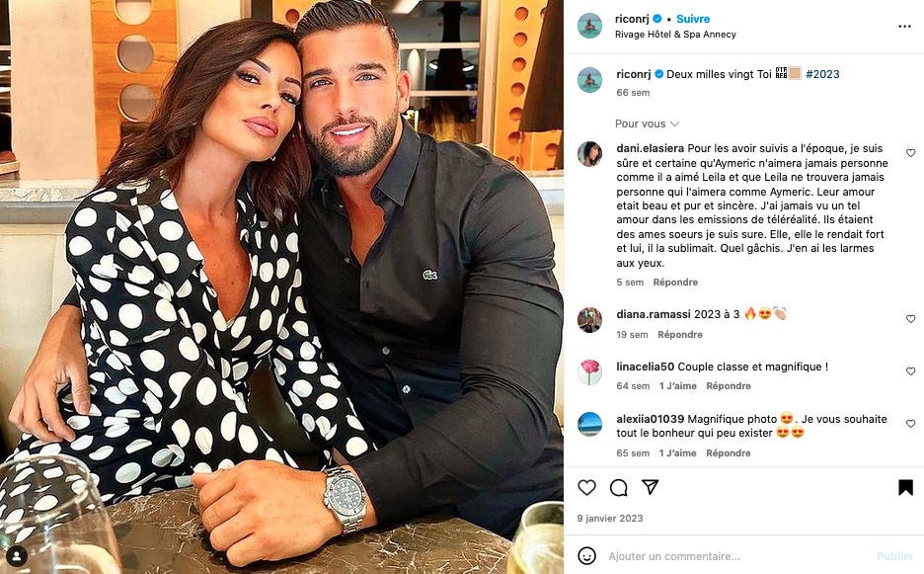Screen dimensions: 924x574
Task: Open the three-dot more options menu
Action: tap(904, 27)
